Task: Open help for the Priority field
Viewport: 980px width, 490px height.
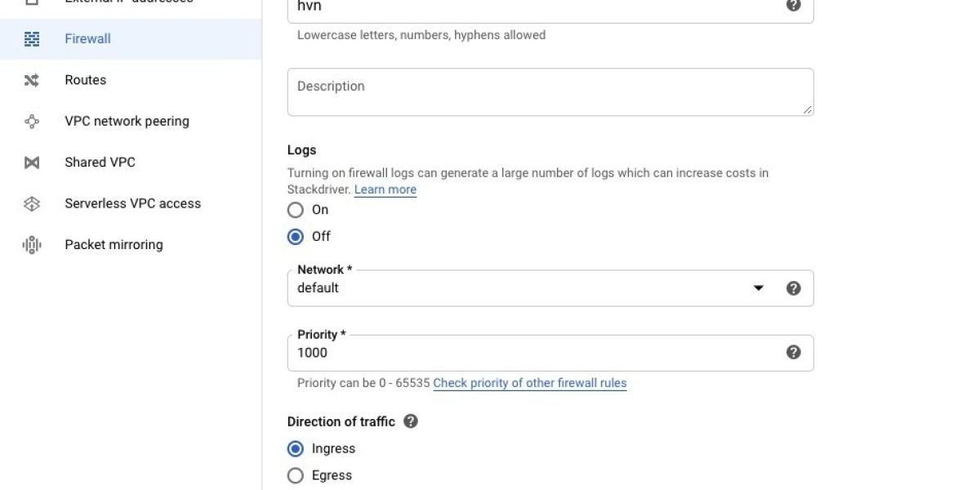Action: pos(793,353)
